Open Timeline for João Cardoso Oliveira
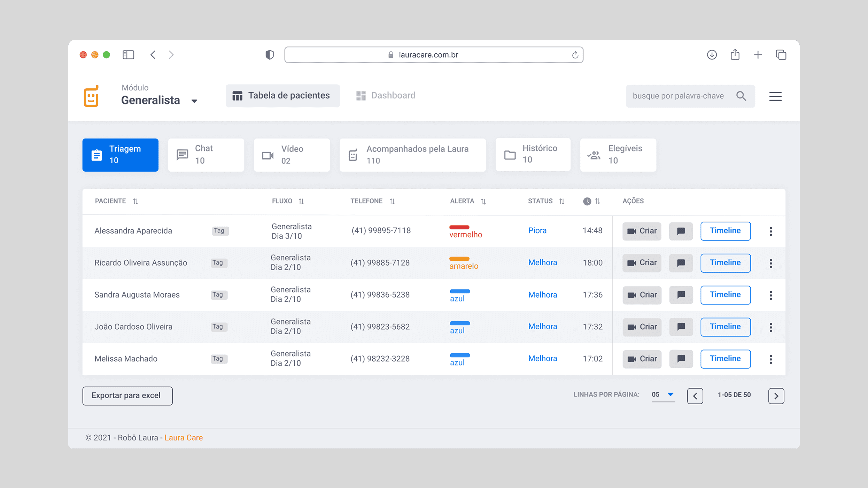868x488 pixels. pyautogui.click(x=725, y=327)
